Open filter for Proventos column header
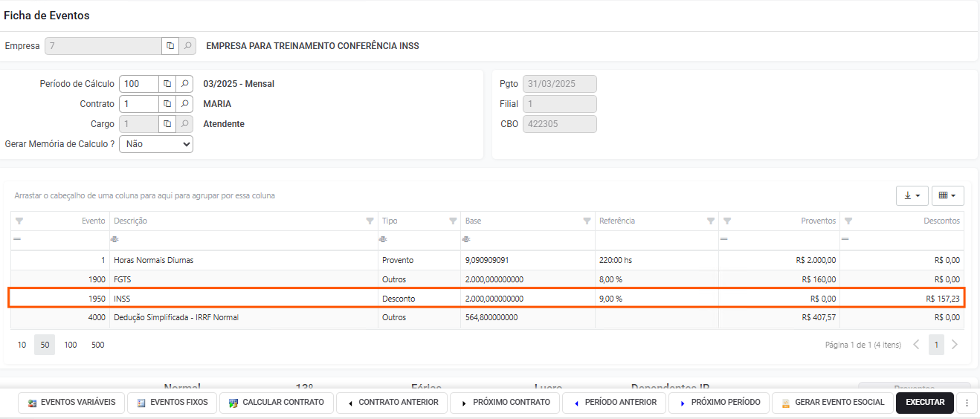The height and width of the screenshot is (419, 980). click(727, 221)
